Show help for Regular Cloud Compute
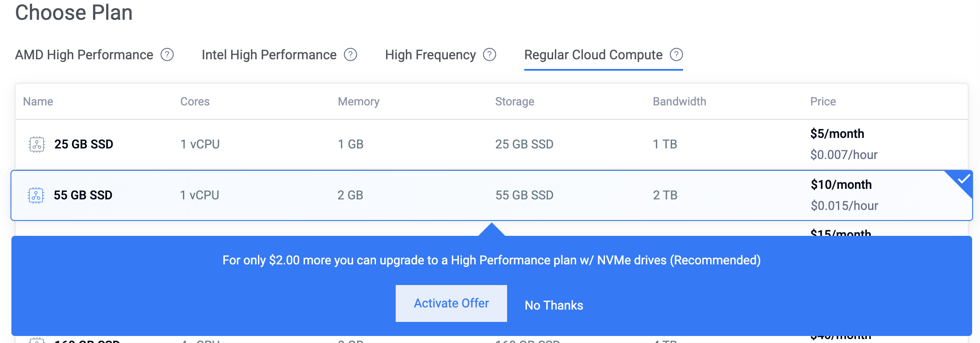Screen dimensions: 980x343 [676, 54]
